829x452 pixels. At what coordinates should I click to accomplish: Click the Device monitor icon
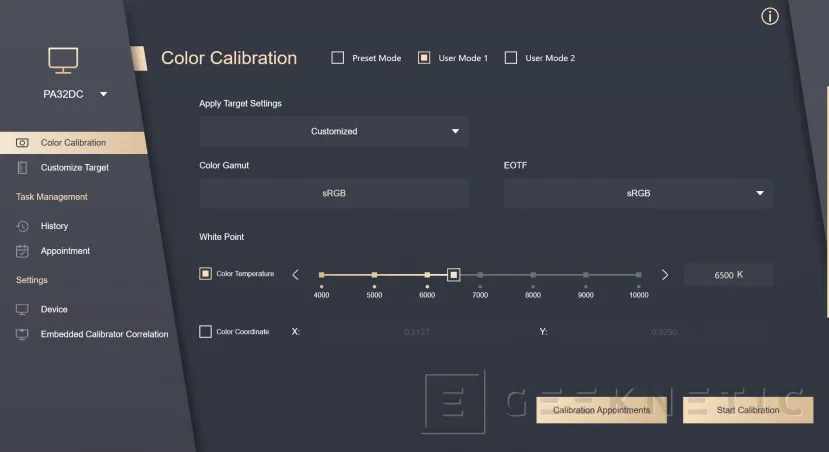pyautogui.click(x=22, y=309)
